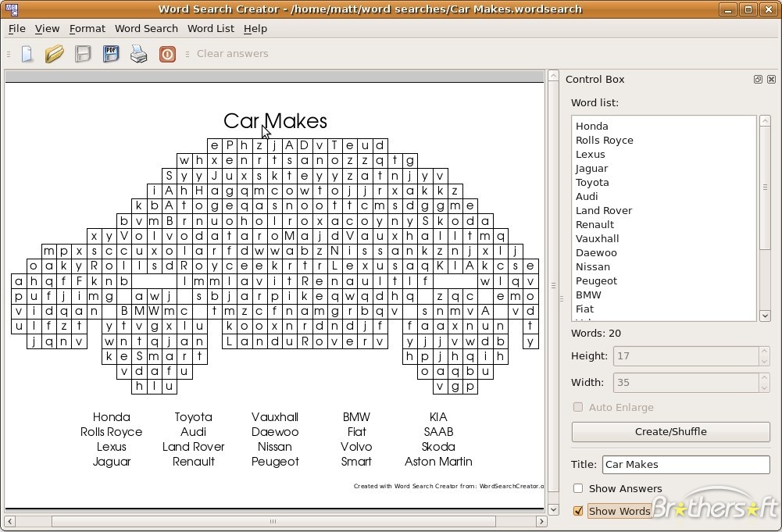782x532 pixels.
Task: Click the Car Makes puzzle title
Action: [x=275, y=120]
